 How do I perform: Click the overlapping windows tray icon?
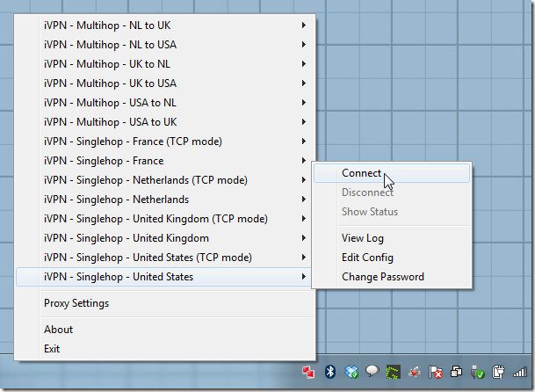pos(456,372)
